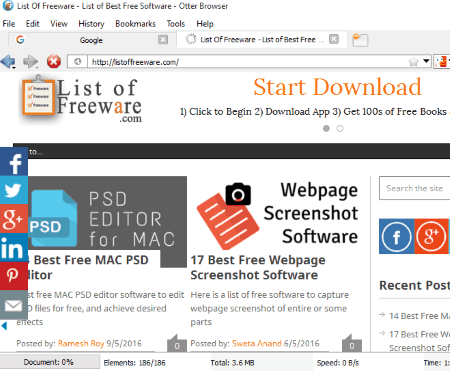
Task: Close the Google tab
Action: [163, 40]
